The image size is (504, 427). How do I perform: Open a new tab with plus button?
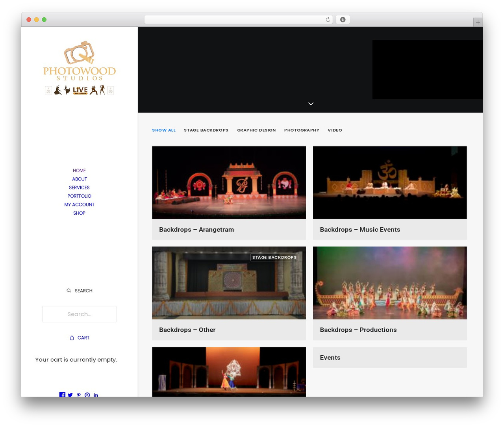tap(478, 22)
